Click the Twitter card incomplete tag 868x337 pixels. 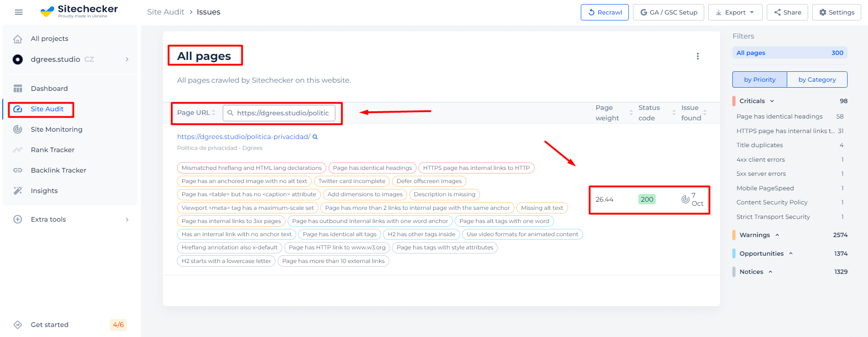point(352,181)
